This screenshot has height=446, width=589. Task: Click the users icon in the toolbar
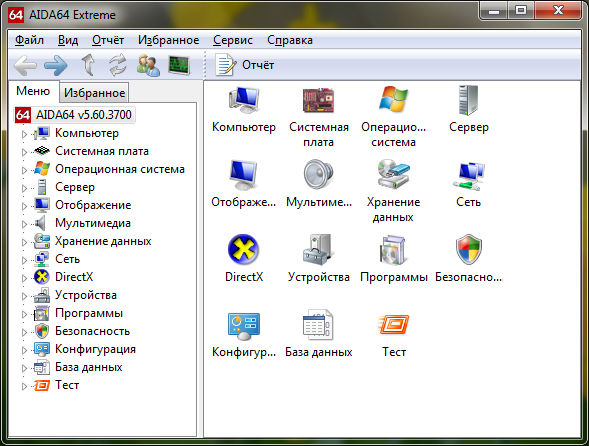tap(148, 65)
